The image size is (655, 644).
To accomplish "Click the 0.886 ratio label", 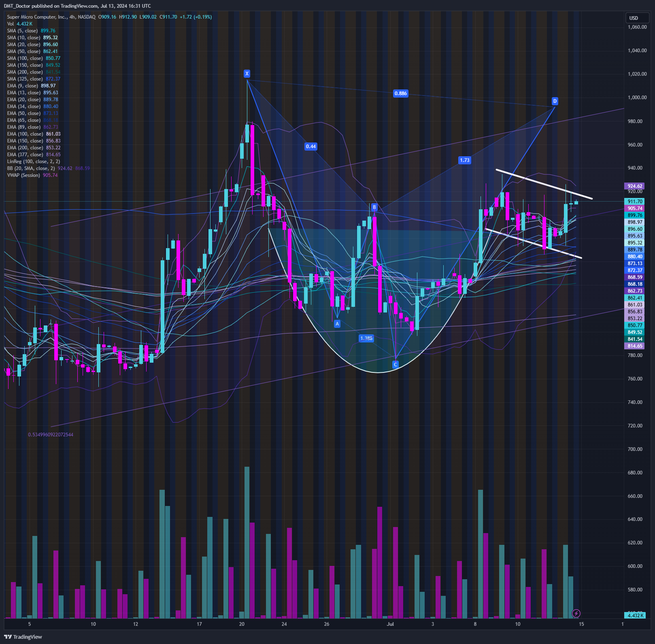I will point(401,94).
